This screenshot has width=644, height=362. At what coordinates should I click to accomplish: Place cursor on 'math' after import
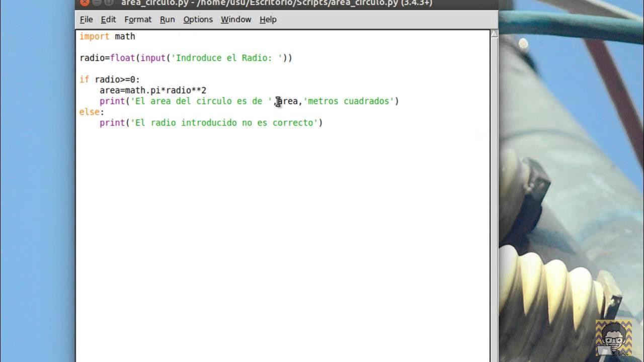[x=125, y=36]
